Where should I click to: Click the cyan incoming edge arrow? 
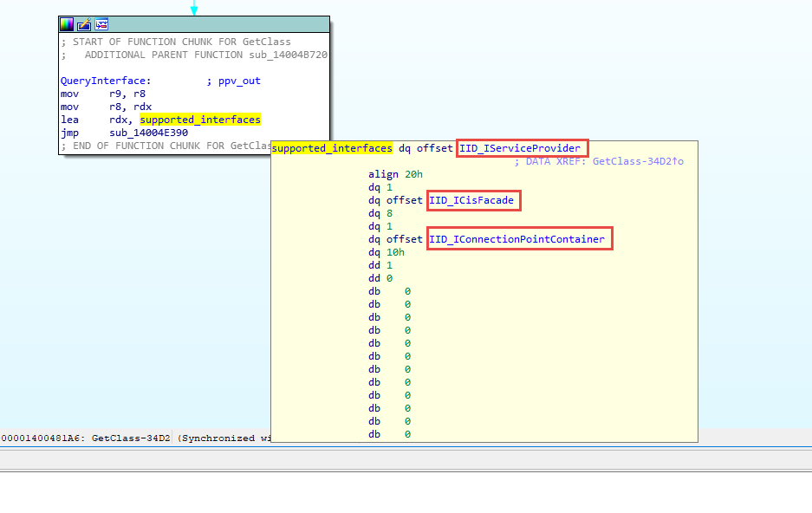[194, 9]
